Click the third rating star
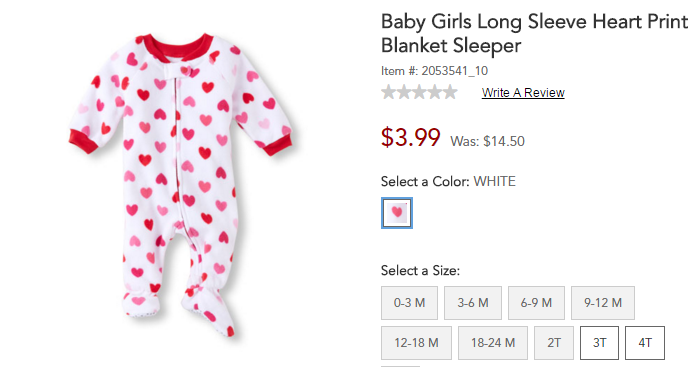This screenshot has height=367, width=691. coord(419,92)
